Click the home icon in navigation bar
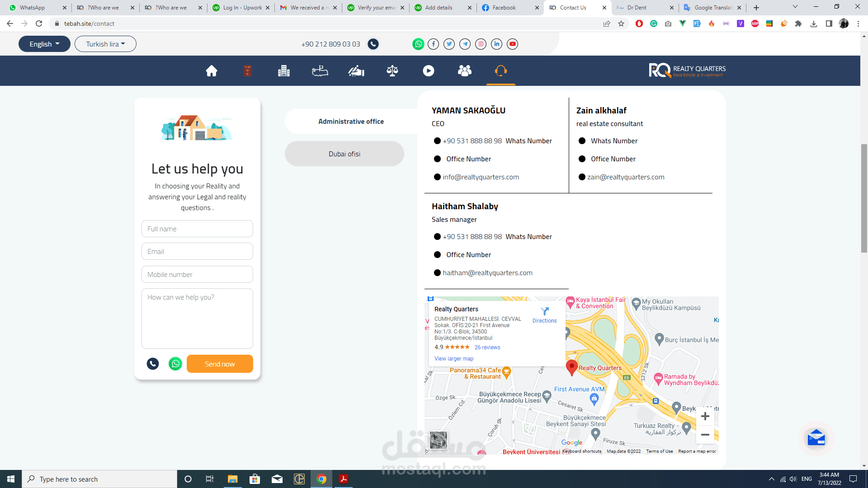 pos(212,71)
